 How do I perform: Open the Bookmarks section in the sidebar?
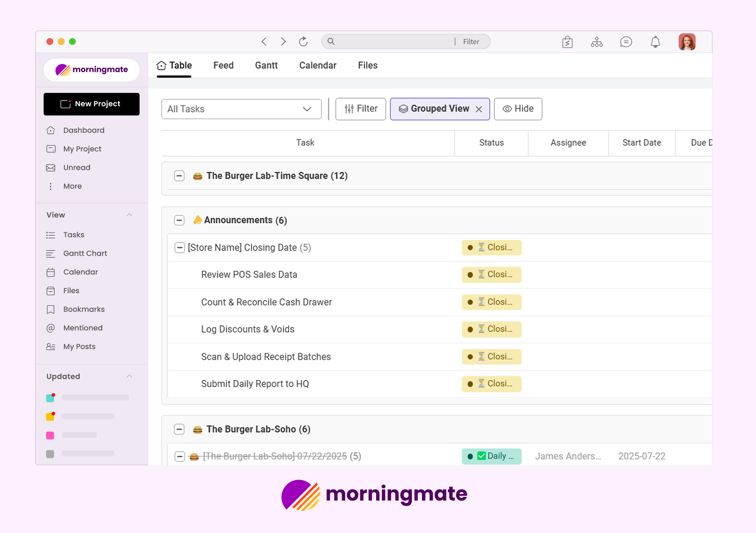tap(83, 309)
